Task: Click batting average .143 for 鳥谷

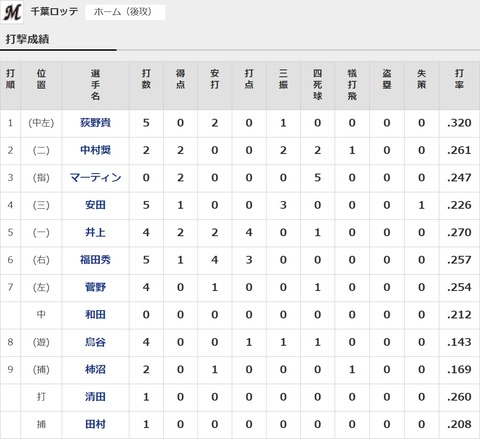Action: (459, 342)
